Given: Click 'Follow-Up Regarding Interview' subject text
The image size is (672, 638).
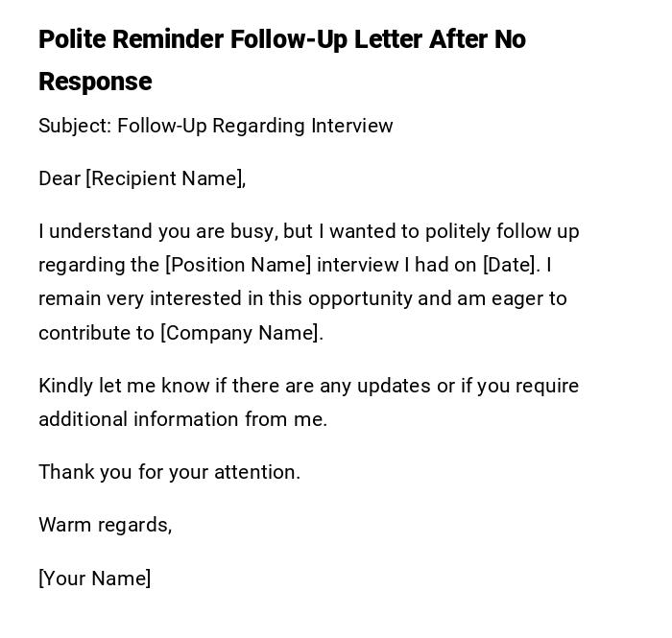Looking at the screenshot, I should coord(255,126).
